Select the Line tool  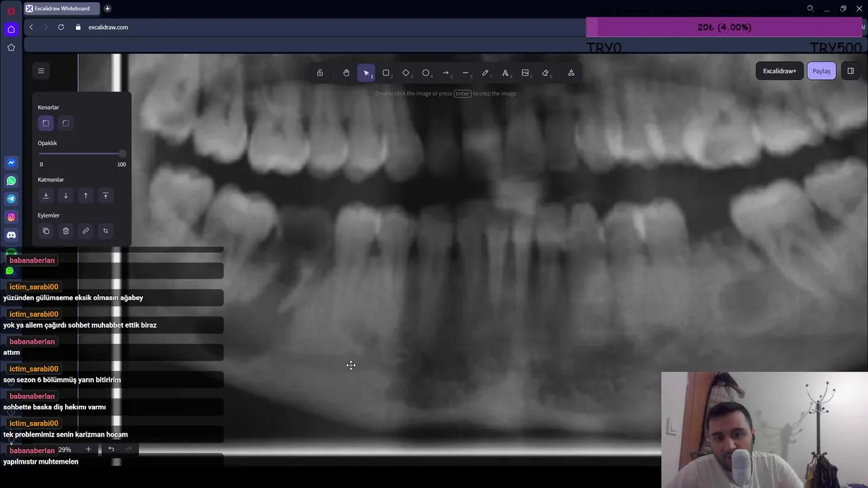465,73
